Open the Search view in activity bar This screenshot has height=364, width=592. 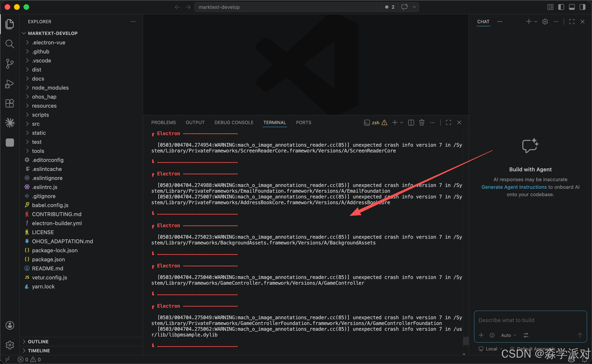[x=10, y=44]
